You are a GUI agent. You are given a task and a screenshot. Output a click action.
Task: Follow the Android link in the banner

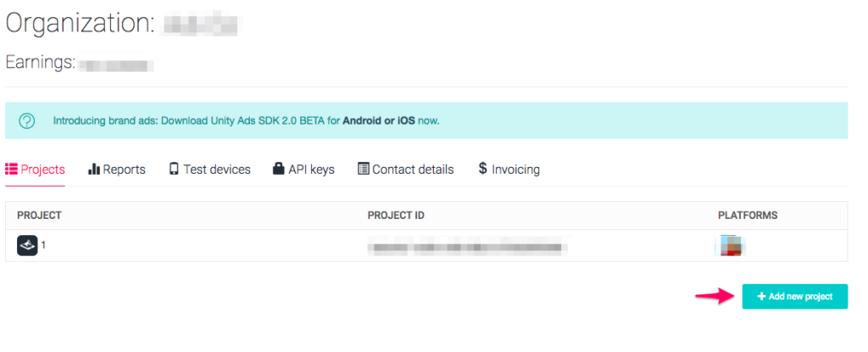click(362, 121)
